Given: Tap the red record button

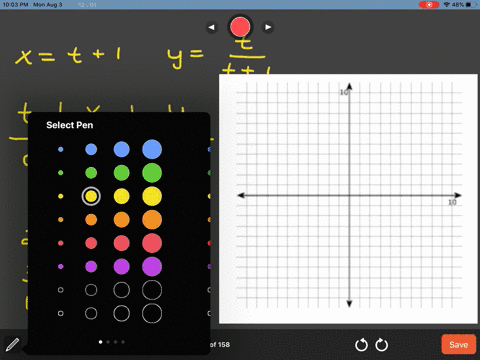Looking at the screenshot, I should [x=240, y=27].
